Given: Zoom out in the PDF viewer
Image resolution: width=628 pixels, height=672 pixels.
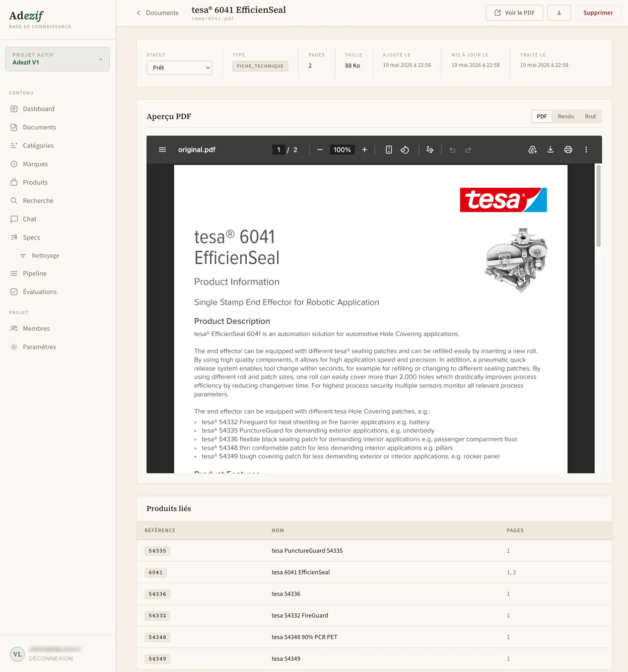Looking at the screenshot, I should 320,149.
